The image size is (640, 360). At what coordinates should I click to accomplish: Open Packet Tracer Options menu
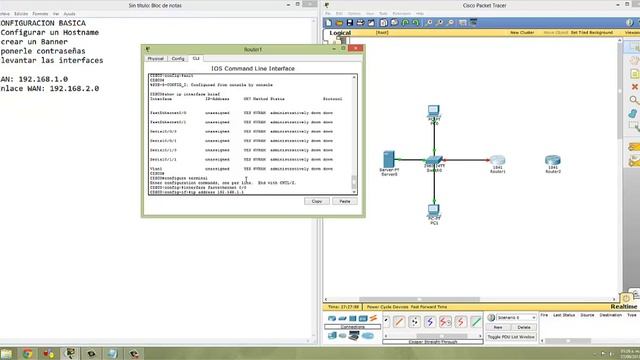(x=354, y=14)
